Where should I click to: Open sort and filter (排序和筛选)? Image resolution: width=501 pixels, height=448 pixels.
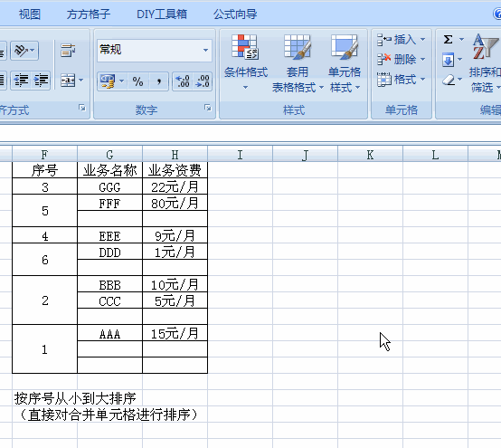tap(485, 63)
